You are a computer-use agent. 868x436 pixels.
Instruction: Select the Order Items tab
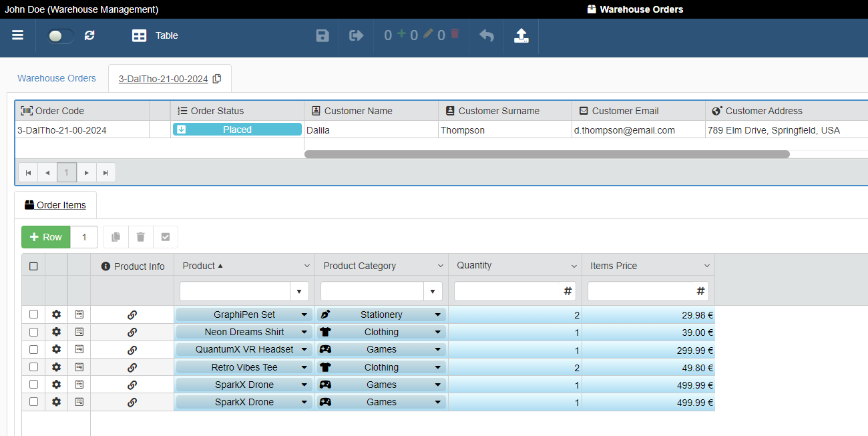(x=55, y=205)
